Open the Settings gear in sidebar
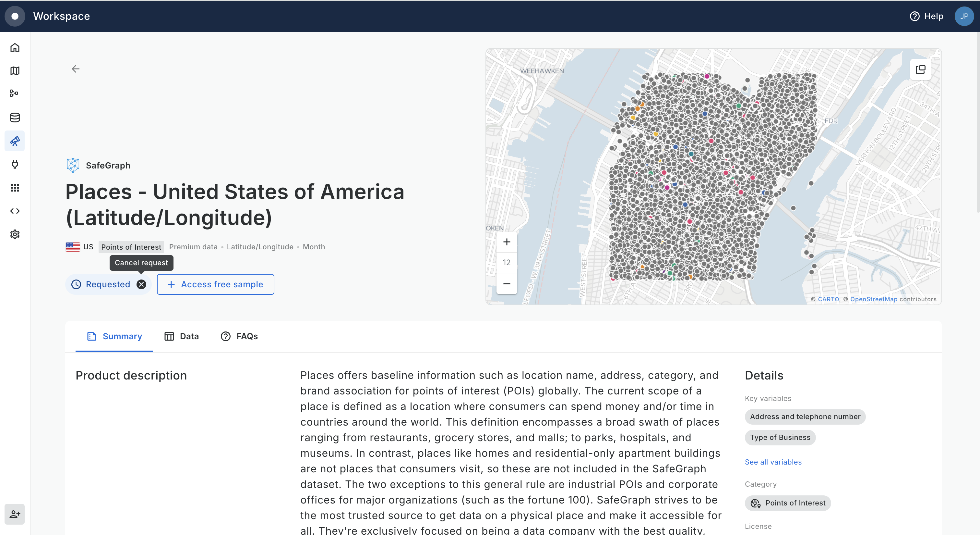Image resolution: width=980 pixels, height=535 pixels. pyautogui.click(x=15, y=234)
